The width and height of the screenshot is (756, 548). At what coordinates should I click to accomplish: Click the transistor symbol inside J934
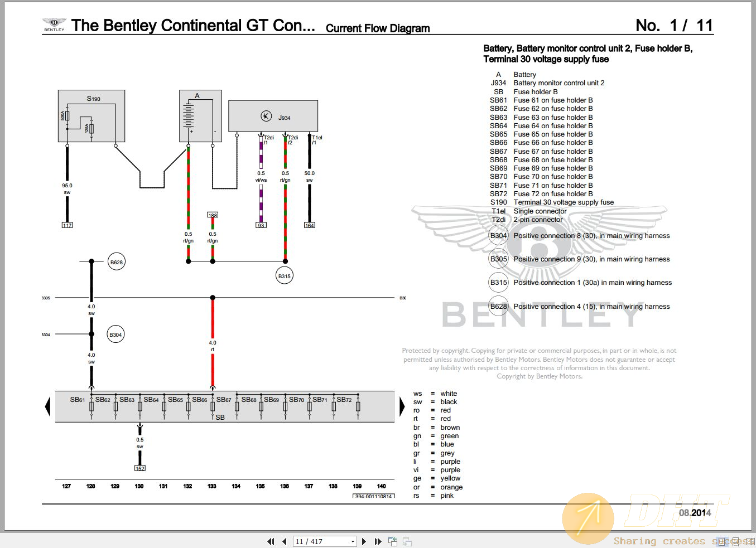pos(266,116)
